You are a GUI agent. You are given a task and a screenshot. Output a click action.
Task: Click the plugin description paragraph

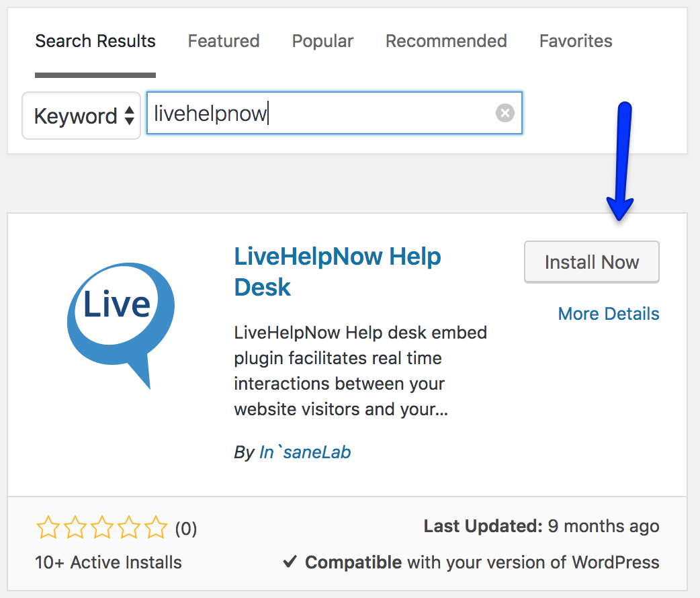click(x=361, y=371)
